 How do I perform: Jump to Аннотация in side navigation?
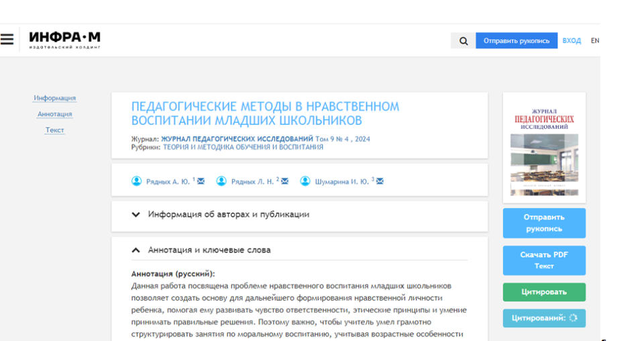[55, 114]
